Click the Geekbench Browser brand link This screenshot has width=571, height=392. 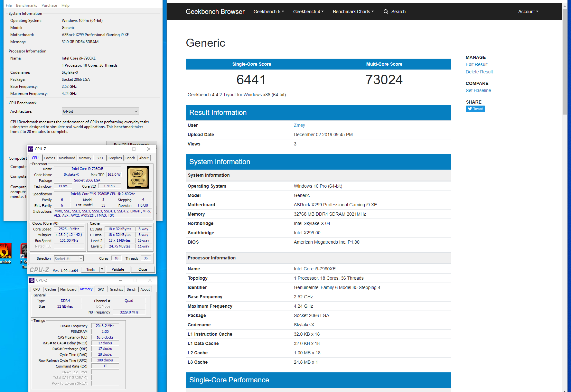pyautogui.click(x=215, y=12)
